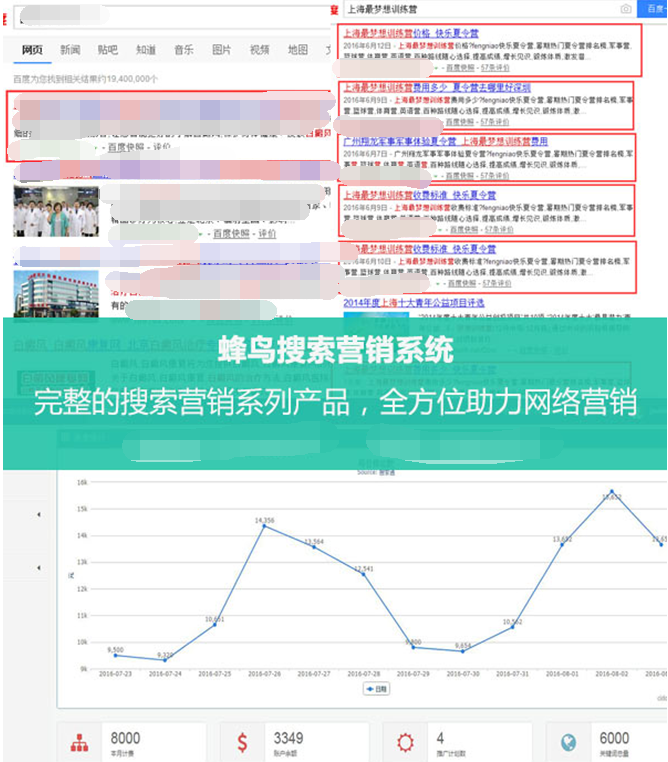Switch to the 视频 tab
The image size is (668, 762).
point(259,50)
